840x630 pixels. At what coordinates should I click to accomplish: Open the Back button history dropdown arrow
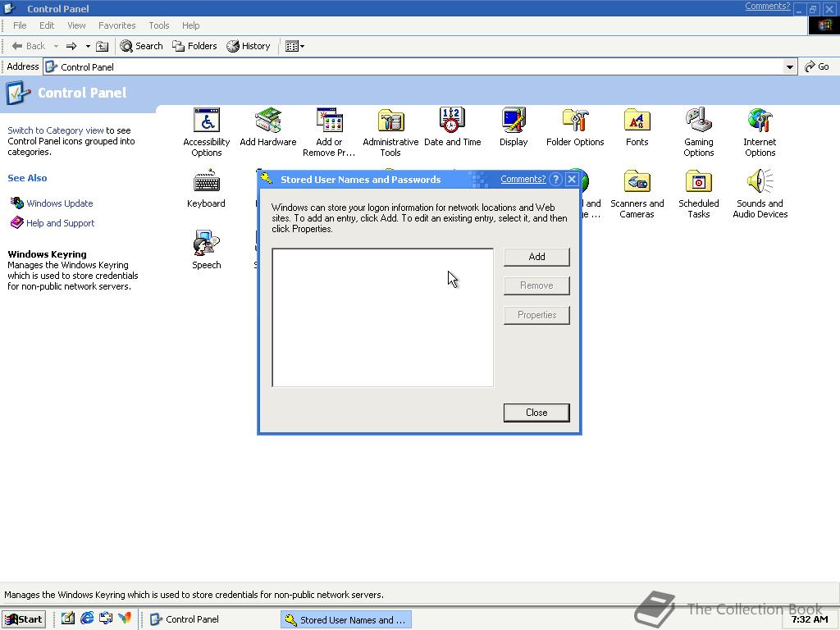pos(57,46)
